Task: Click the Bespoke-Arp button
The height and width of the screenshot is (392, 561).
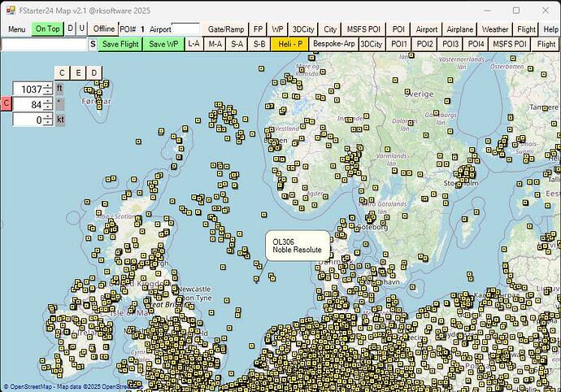Action: pyautogui.click(x=333, y=44)
